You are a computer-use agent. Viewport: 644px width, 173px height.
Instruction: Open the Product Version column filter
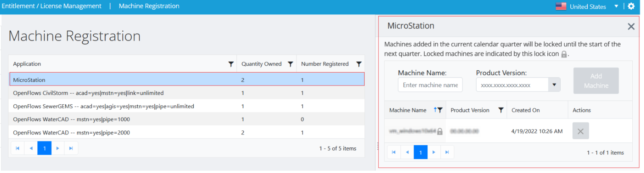(x=501, y=110)
